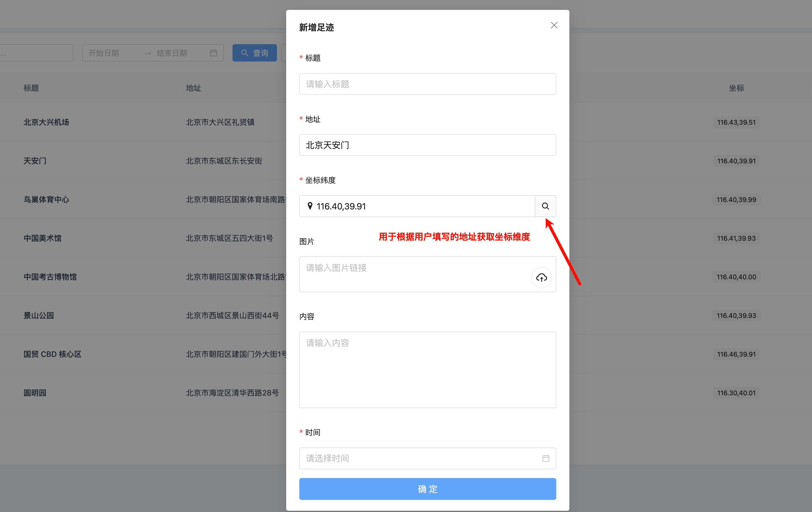
Task: Click the cloud upload image icon
Action: point(542,277)
